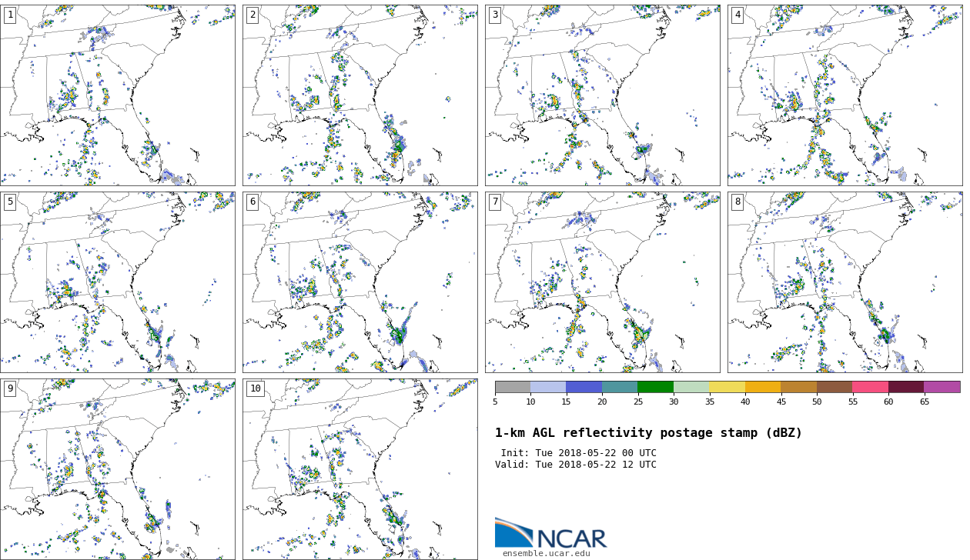Click the Valid time text line
This screenshot has height=560, width=970.
[576, 465]
